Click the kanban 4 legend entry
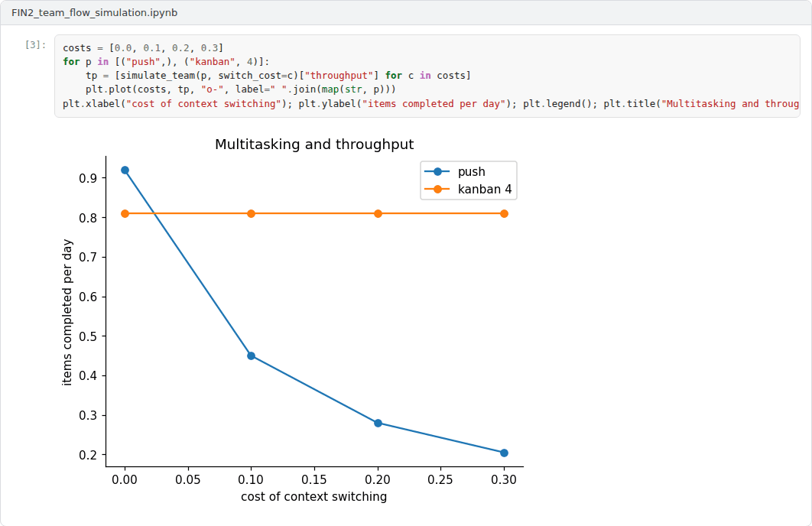The image size is (812, 526). click(485, 189)
